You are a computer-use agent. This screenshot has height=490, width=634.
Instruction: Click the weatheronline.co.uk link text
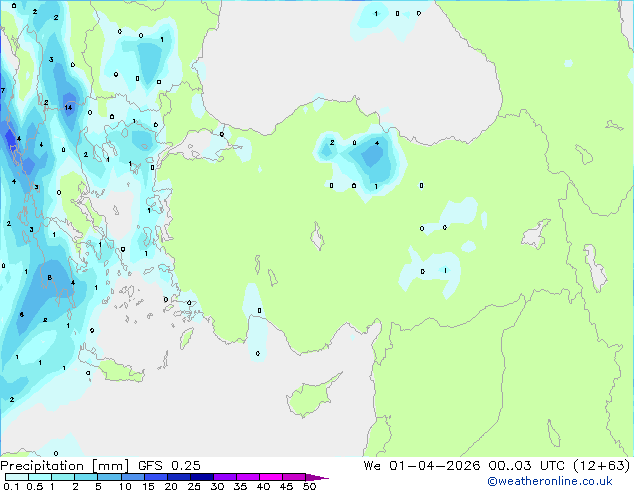pos(549,481)
